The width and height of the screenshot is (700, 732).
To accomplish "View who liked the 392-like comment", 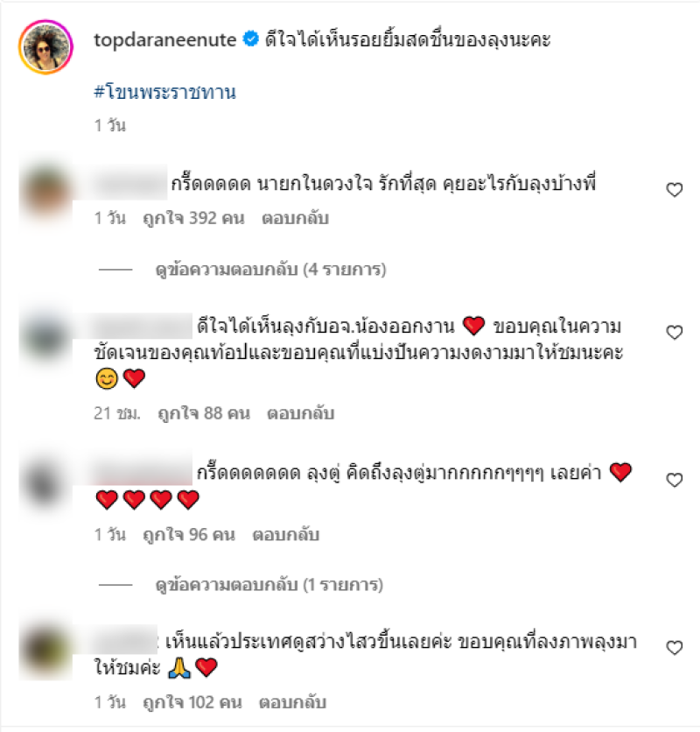I will point(193,218).
